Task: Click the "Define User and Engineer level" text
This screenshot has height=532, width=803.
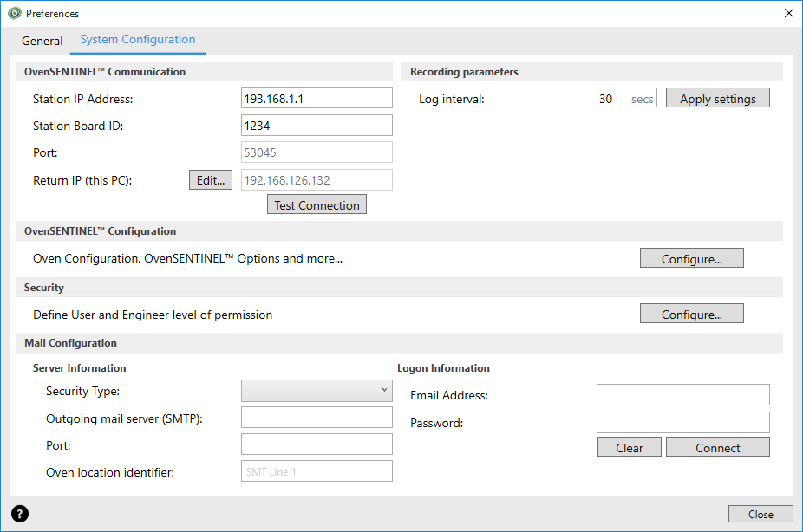Action: tap(153, 315)
